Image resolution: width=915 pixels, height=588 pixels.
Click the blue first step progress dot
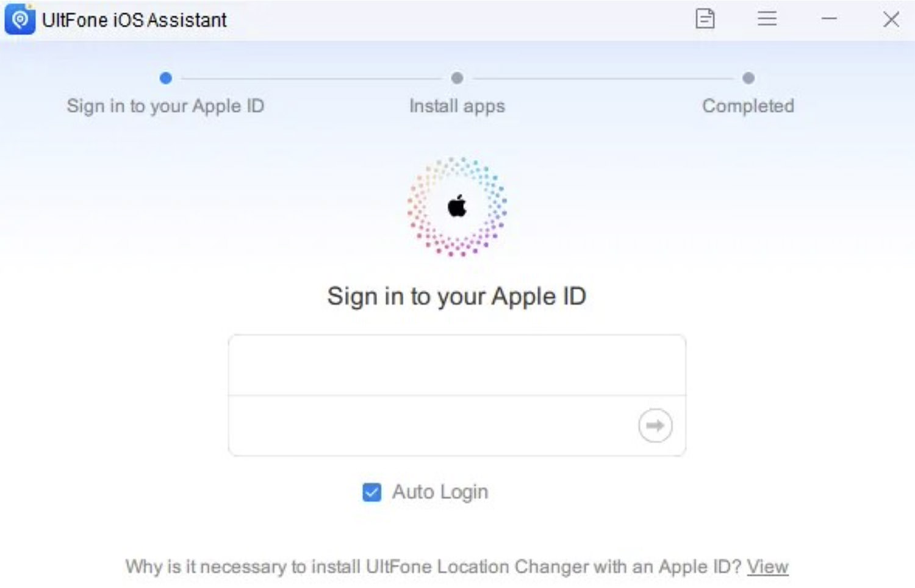(x=165, y=78)
